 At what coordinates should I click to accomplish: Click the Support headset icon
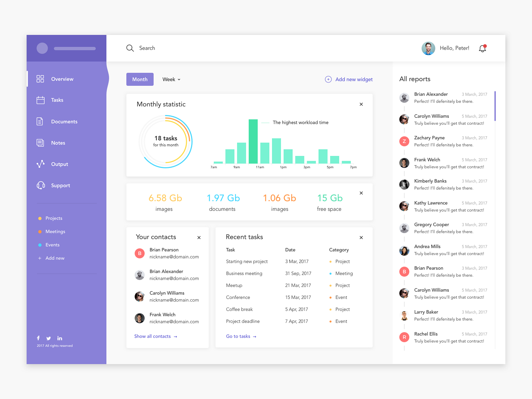point(41,185)
